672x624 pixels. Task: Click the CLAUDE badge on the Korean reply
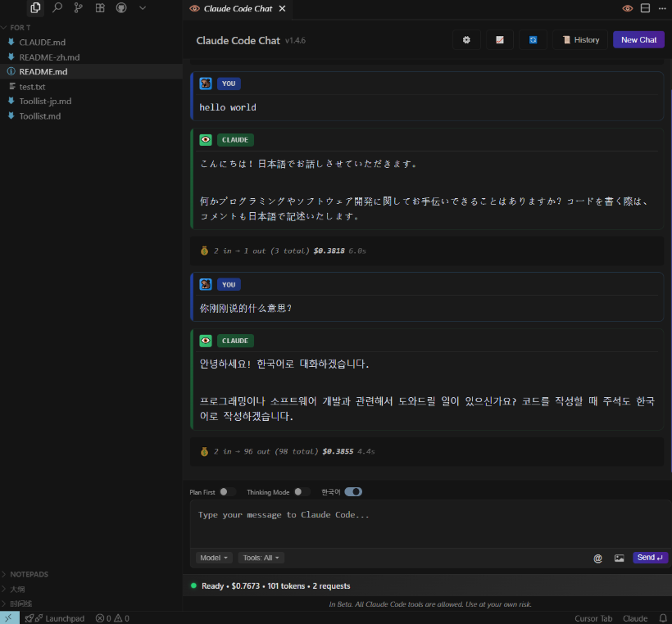235,341
